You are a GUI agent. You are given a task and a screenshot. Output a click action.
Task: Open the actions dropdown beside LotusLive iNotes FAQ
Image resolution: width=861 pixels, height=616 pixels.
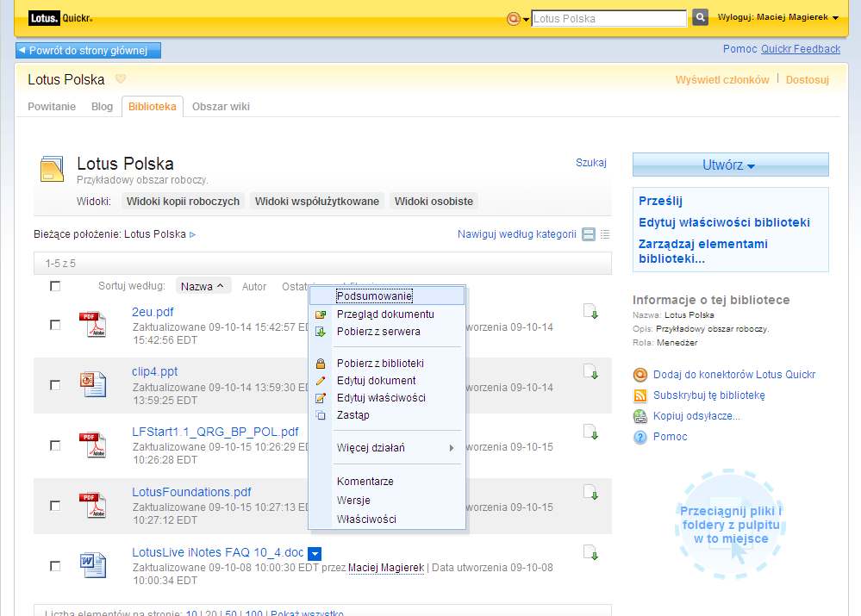pyautogui.click(x=315, y=554)
